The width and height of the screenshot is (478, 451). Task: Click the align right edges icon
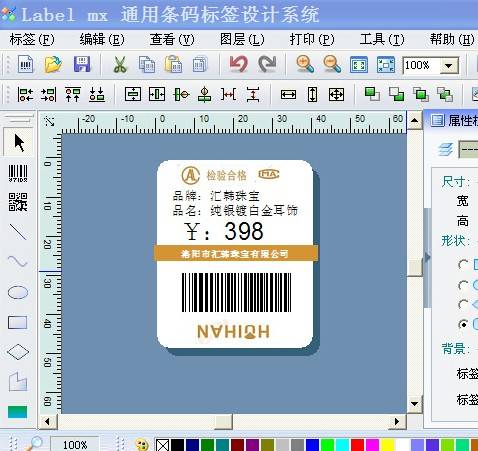[49, 95]
